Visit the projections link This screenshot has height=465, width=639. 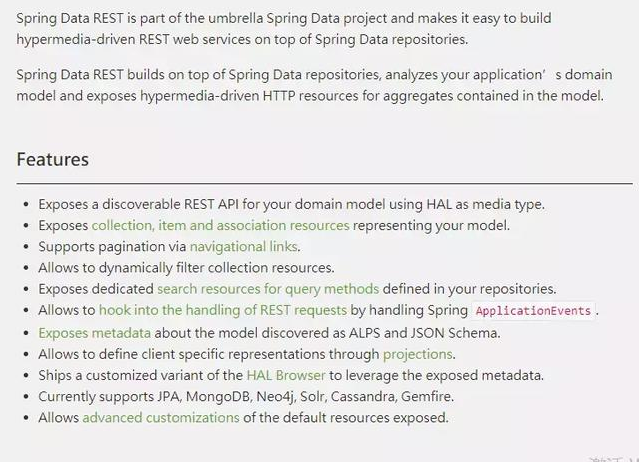[x=417, y=354]
